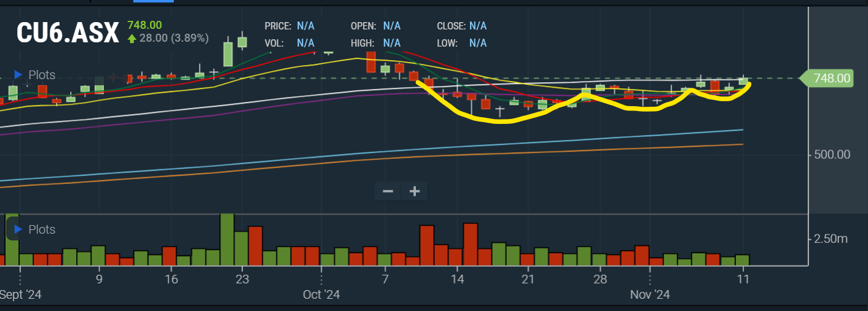
Task: Zoom out with the minus button
Action: tap(388, 191)
